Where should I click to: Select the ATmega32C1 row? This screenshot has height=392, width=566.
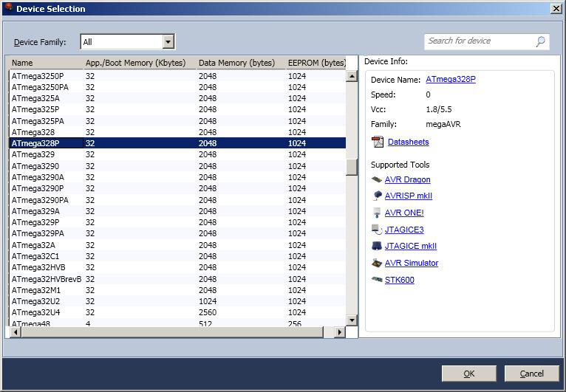click(x=177, y=256)
